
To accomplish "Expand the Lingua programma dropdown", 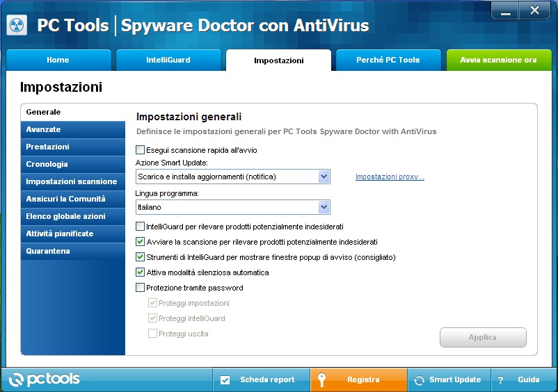I will 323,207.
